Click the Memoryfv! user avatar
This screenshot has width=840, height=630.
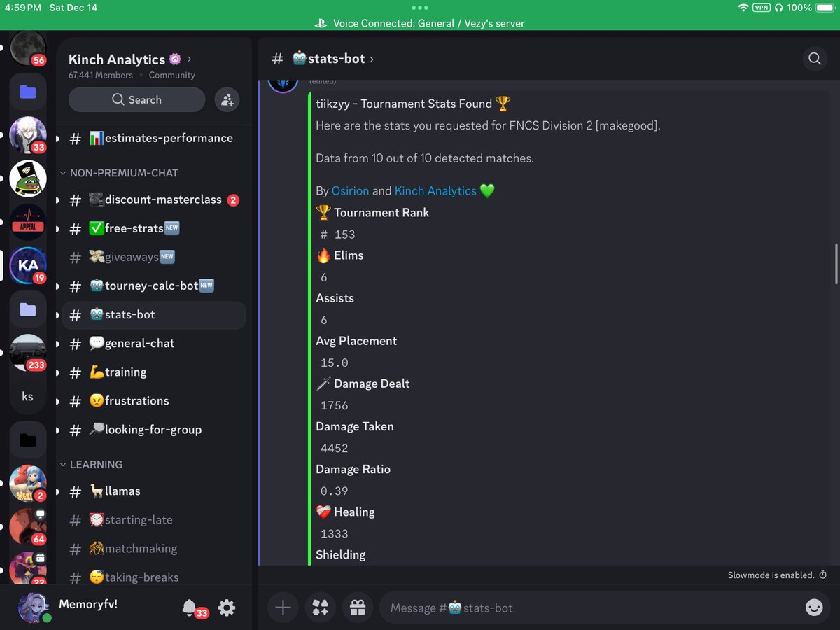click(x=34, y=608)
